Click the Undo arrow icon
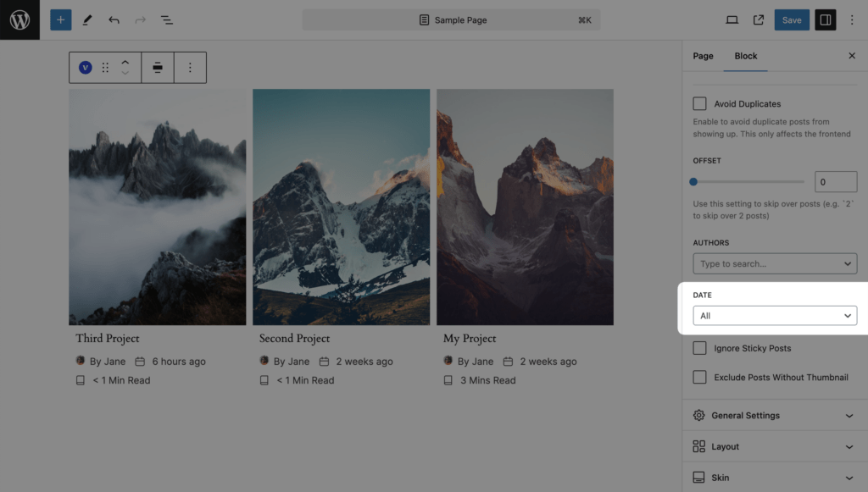This screenshot has width=868, height=492. click(114, 19)
